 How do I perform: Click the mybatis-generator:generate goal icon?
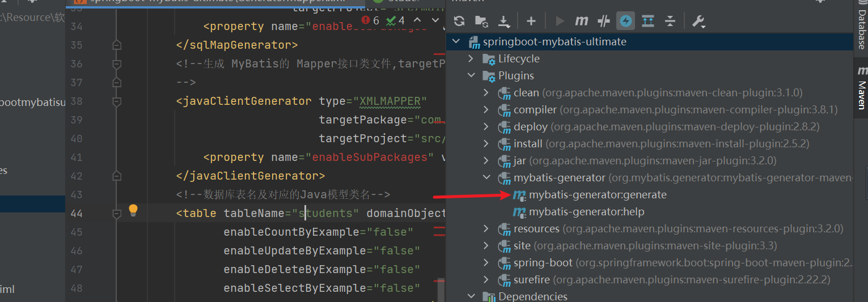coord(519,195)
